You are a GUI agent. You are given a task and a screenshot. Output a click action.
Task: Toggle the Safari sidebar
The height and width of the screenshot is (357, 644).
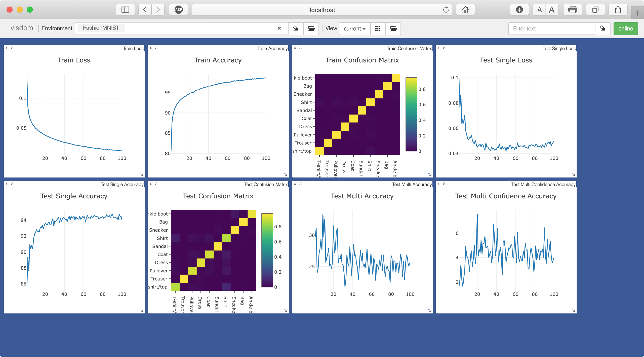pos(125,10)
